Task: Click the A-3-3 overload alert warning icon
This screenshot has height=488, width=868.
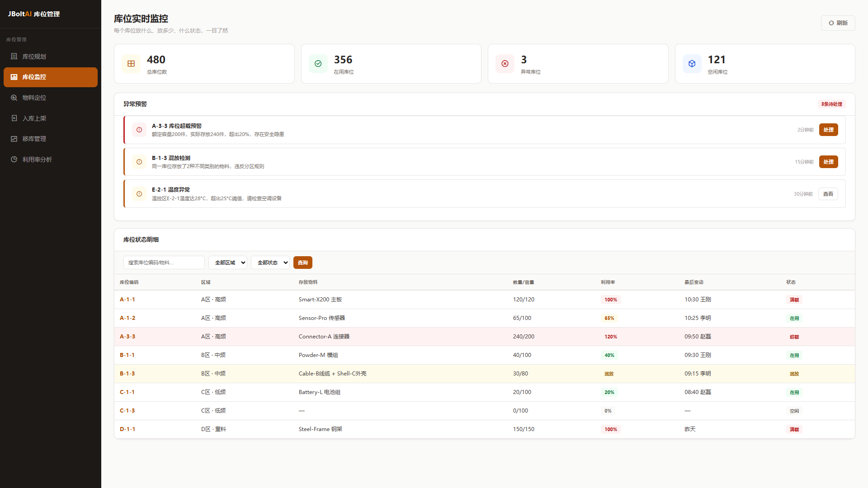Action: 139,130
